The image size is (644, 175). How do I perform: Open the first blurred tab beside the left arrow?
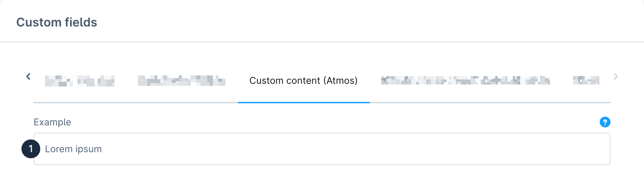click(79, 81)
